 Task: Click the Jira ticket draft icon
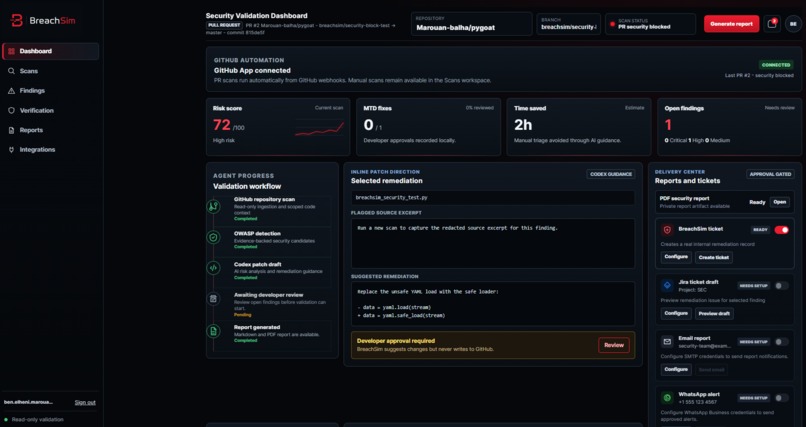(667, 285)
